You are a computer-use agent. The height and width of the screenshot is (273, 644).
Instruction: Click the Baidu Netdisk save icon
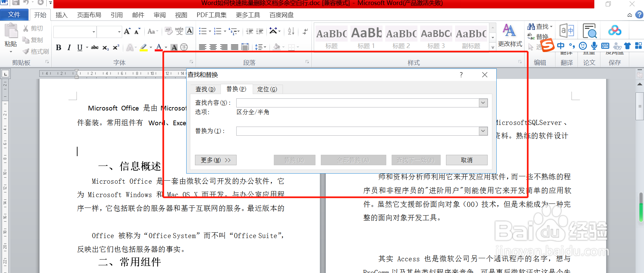(x=614, y=31)
